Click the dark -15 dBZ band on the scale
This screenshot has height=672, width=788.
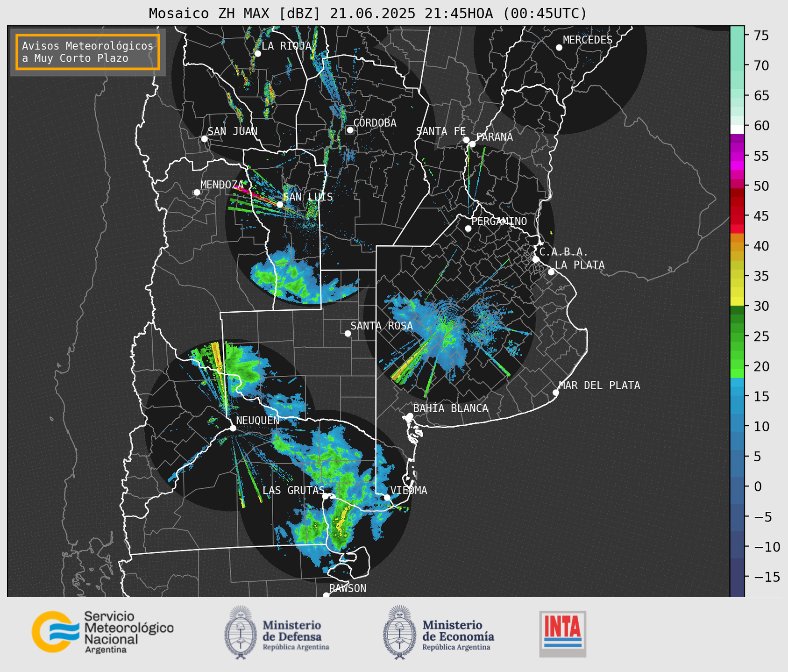pyautogui.click(x=737, y=577)
